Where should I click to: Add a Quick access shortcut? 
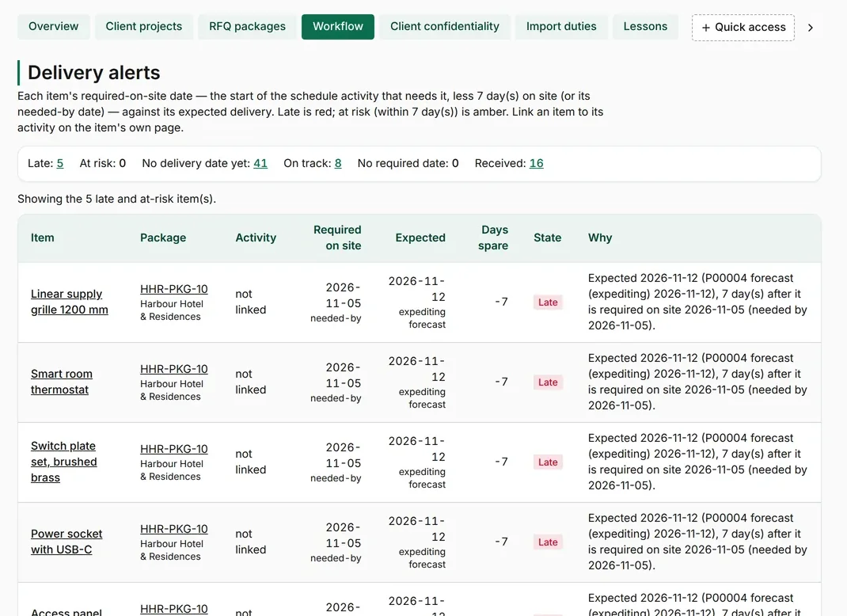click(x=743, y=28)
